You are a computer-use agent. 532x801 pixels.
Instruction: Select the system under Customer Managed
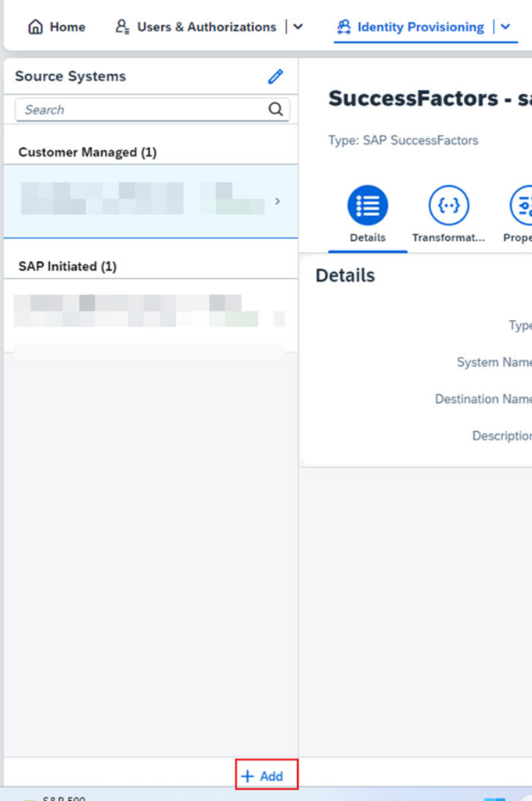tap(141, 200)
